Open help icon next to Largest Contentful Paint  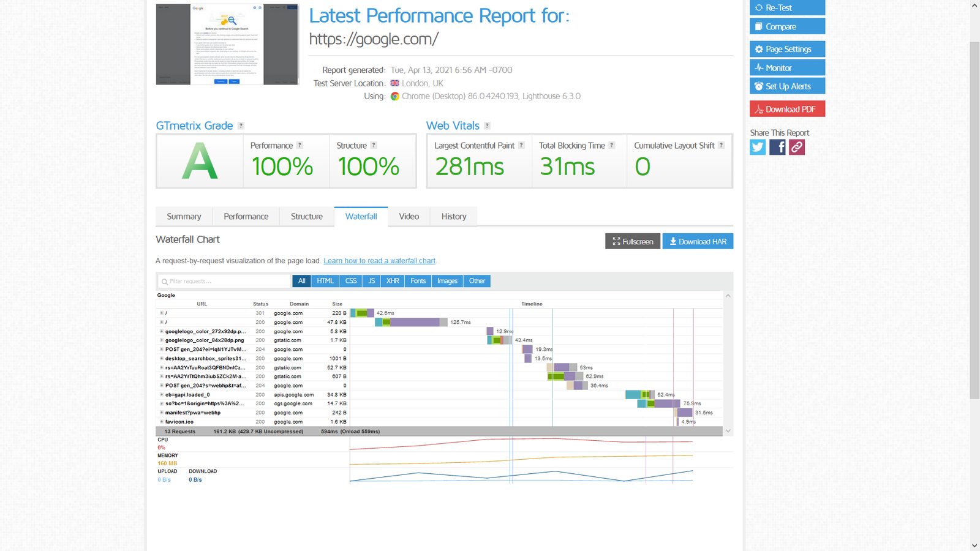click(521, 145)
